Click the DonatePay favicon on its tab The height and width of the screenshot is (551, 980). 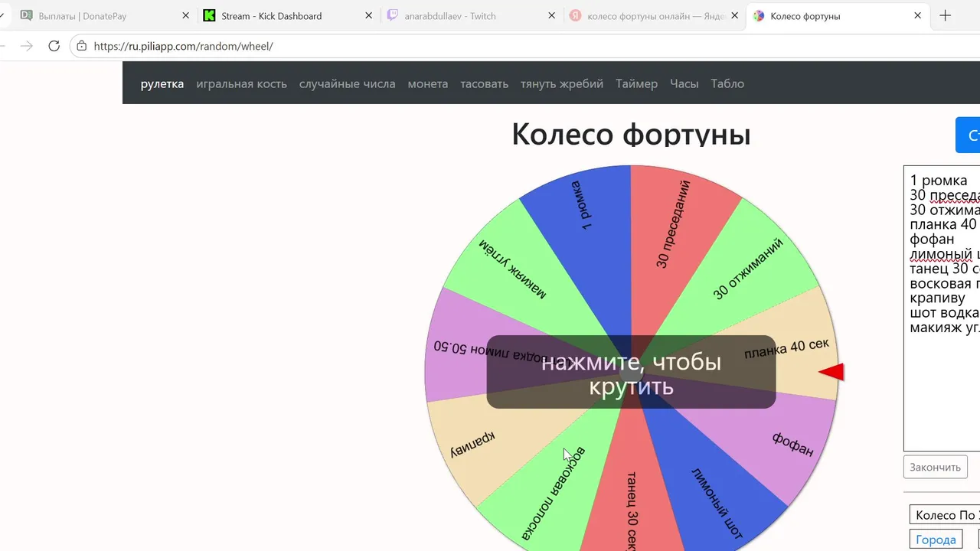pyautogui.click(x=26, y=15)
